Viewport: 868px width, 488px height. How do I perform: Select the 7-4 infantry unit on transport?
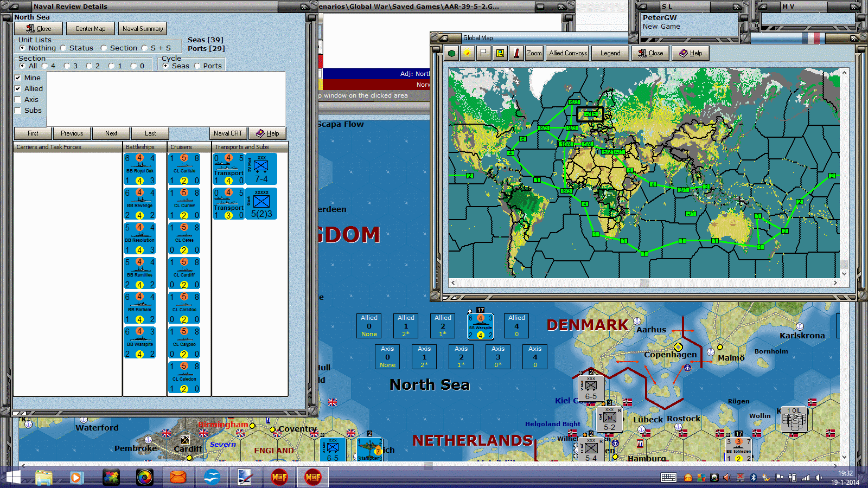261,169
